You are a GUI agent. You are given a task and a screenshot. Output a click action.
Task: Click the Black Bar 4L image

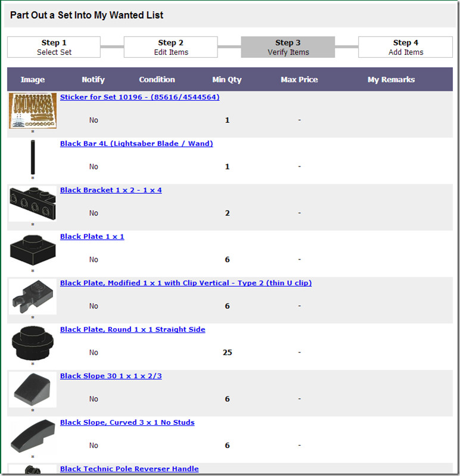pyautogui.click(x=33, y=157)
